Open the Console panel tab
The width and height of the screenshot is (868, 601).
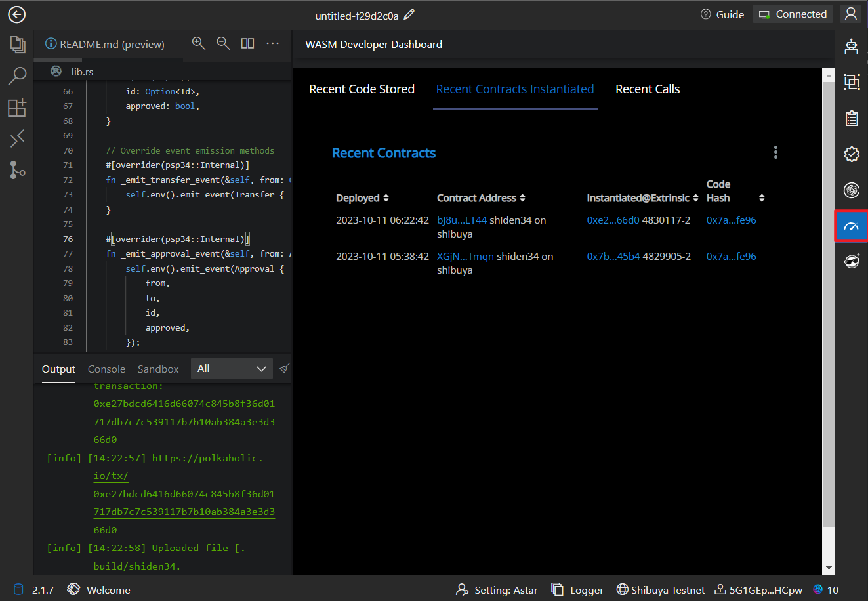[106, 369]
